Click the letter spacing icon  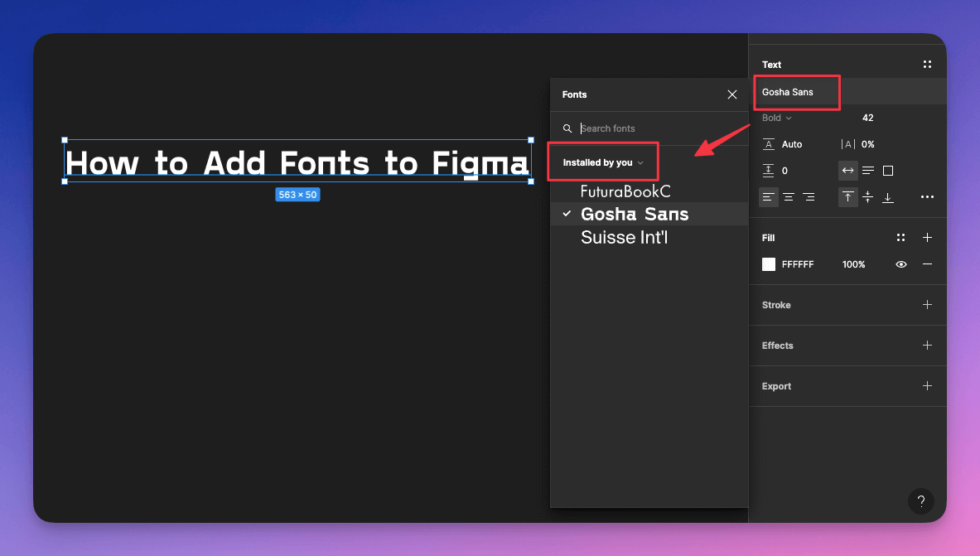tap(847, 144)
